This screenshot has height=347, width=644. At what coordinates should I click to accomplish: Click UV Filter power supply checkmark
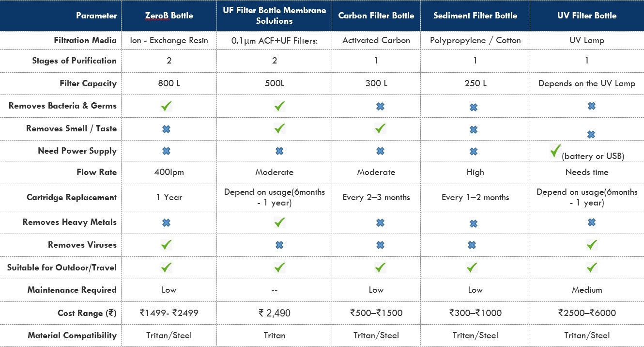[x=555, y=151]
